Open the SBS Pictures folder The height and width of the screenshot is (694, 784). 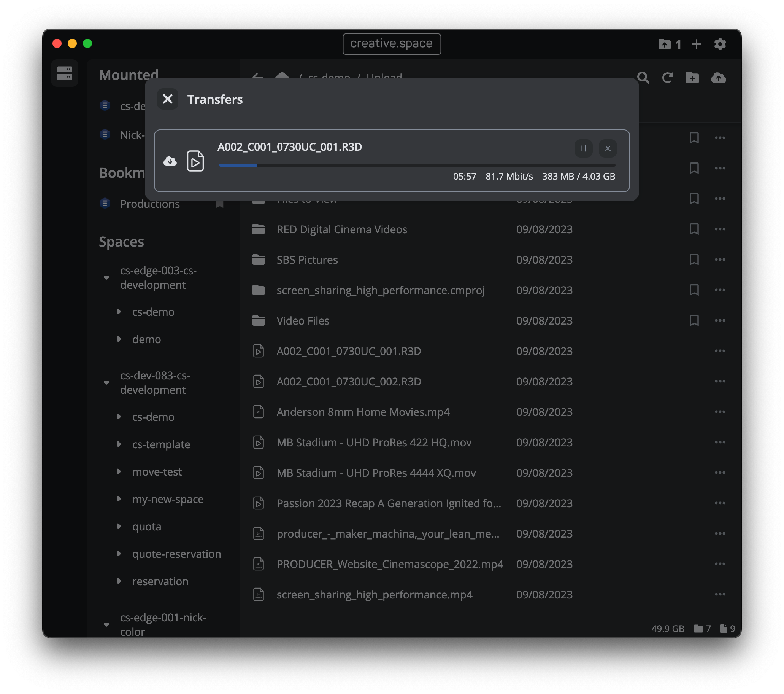click(307, 259)
